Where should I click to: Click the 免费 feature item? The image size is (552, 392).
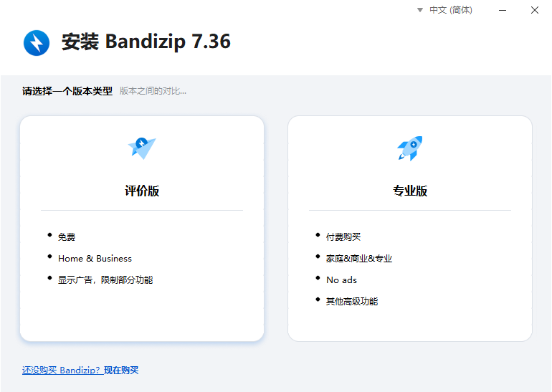pyautogui.click(x=67, y=237)
